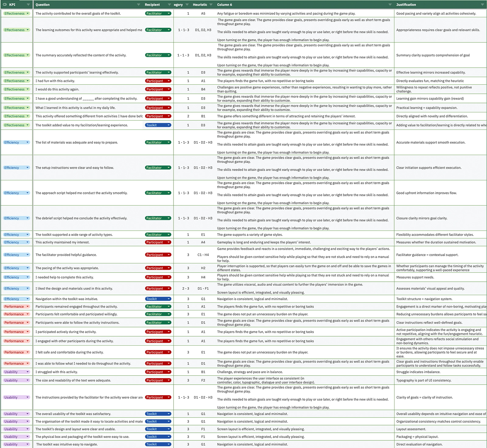Screen dimensions: 487x448
Task: Open Toolkit chip in 'toolkit added value' row
Action: point(158,125)
